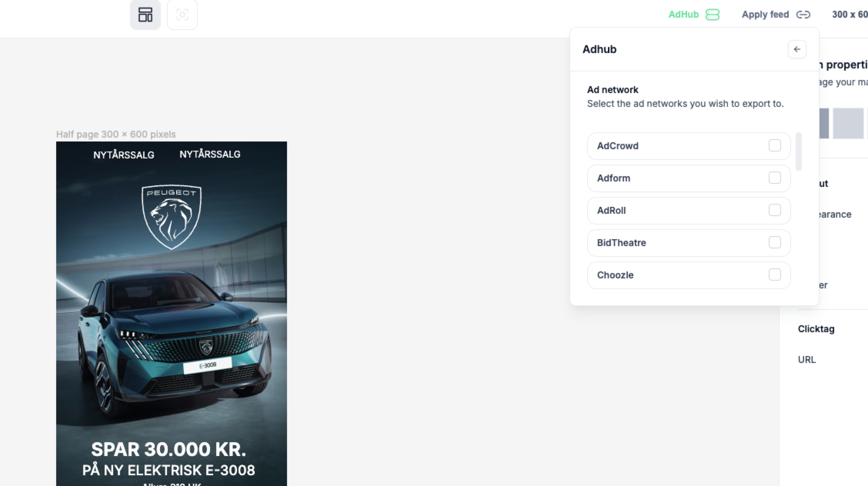Select the darker gray-blue swatch
The height and width of the screenshot is (486, 868).
pos(824,123)
